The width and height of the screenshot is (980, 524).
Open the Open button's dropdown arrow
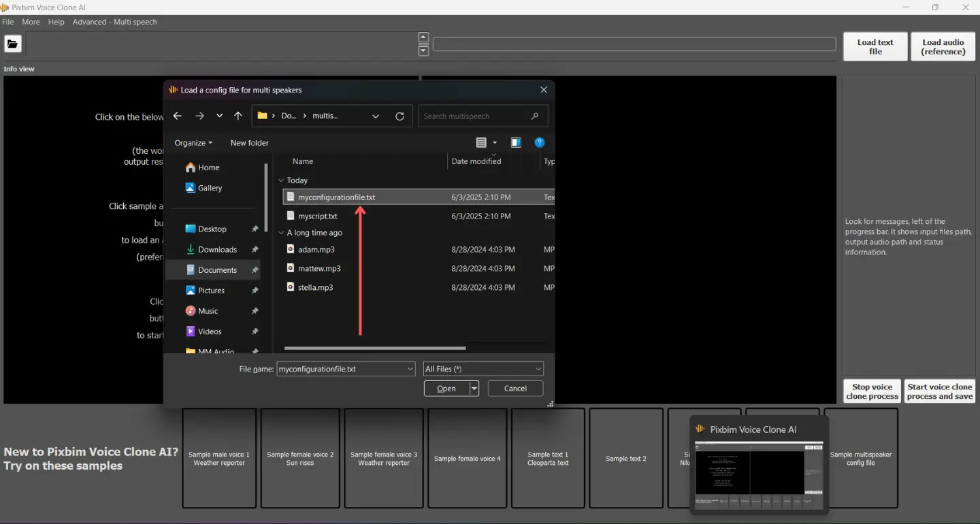474,389
